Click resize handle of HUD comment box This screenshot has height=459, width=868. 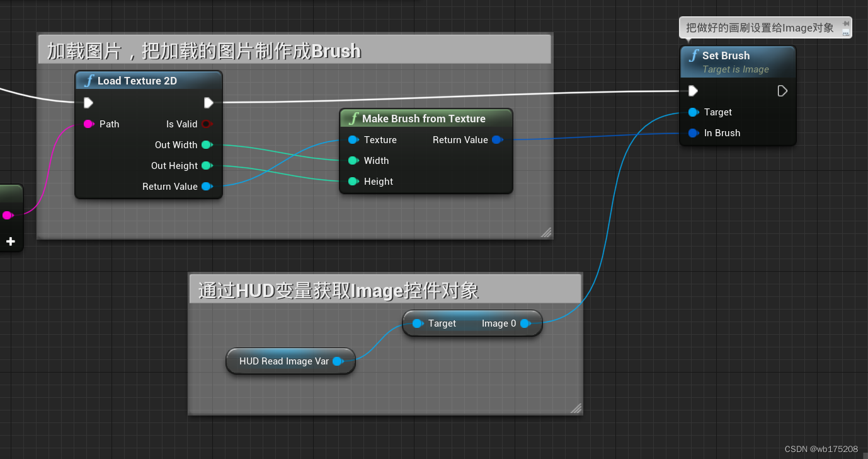tap(576, 408)
